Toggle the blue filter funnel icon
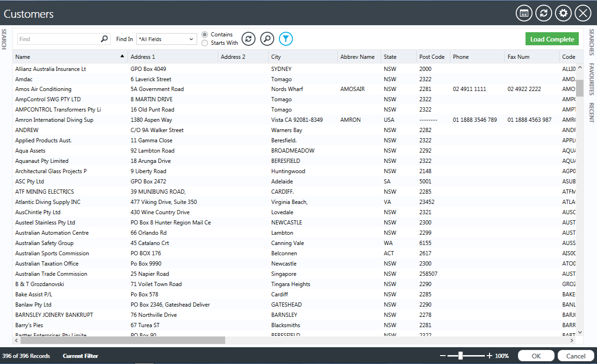597x364 pixels. click(286, 39)
